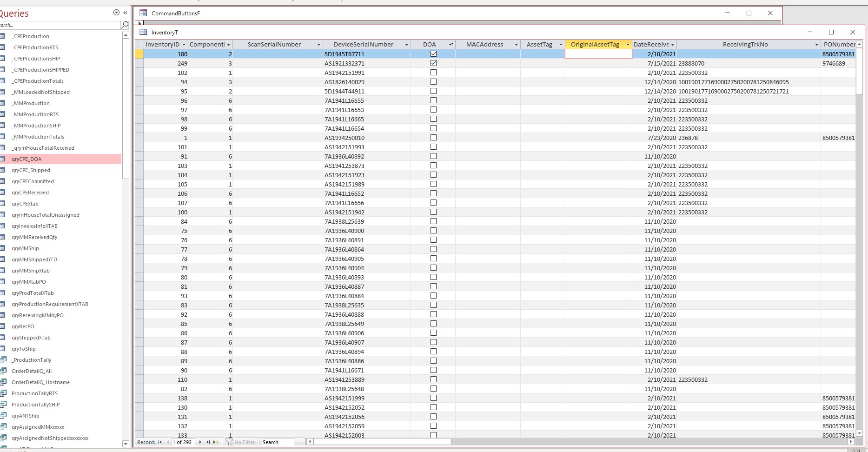Screen dimensions: 868x452
Task: Create a new blank record
Action: tap(216, 442)
